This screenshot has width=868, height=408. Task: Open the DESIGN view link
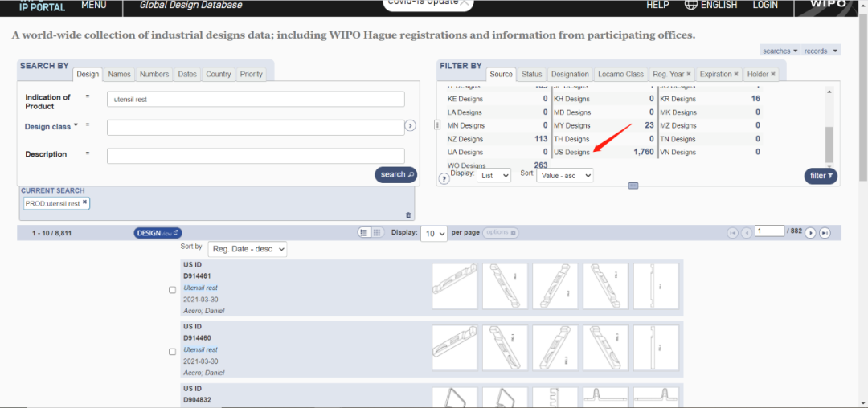coord(158,233)
